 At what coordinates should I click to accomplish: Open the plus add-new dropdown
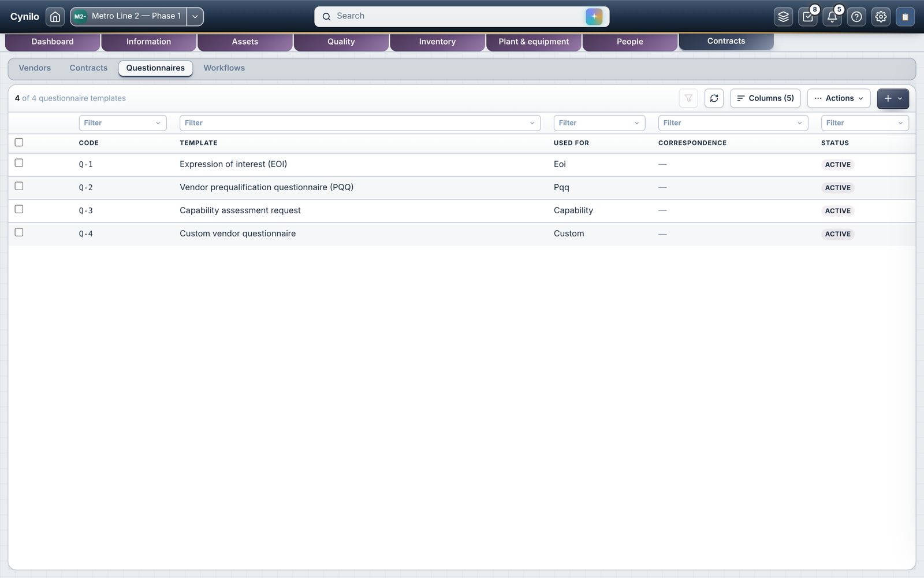pyautogui.click(x=893, y=98)
